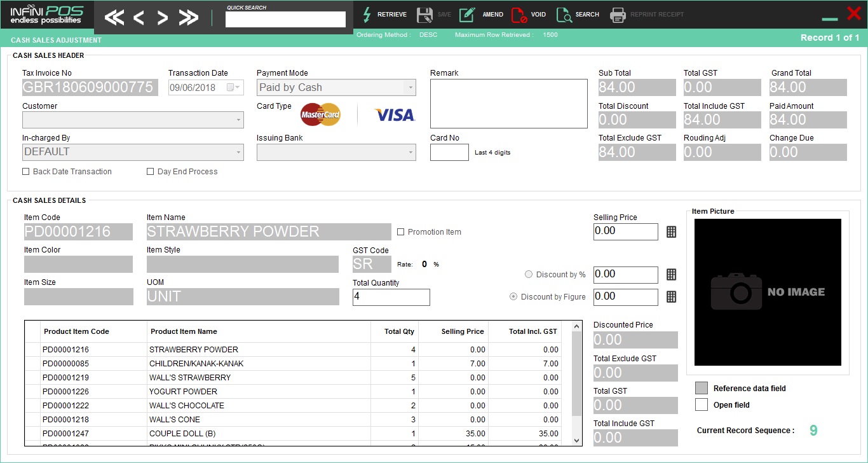Go to next record arrow

click(163, 18)
